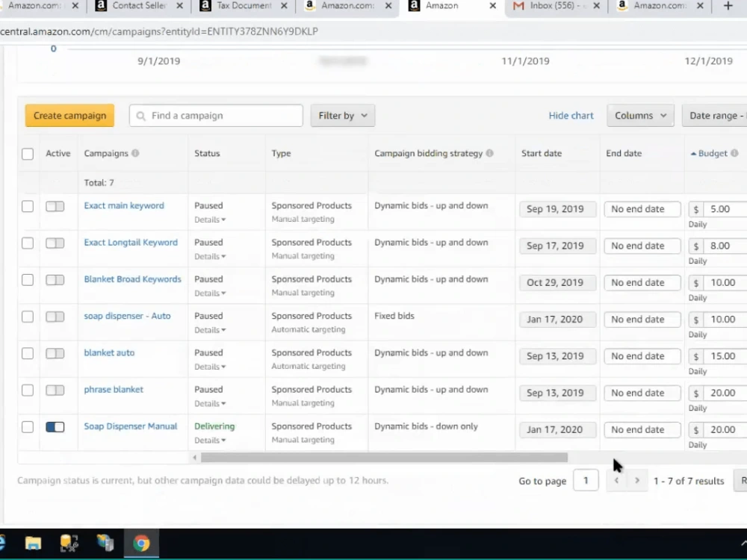Expand Details for Exact main keyword

(x=210, y=220)
